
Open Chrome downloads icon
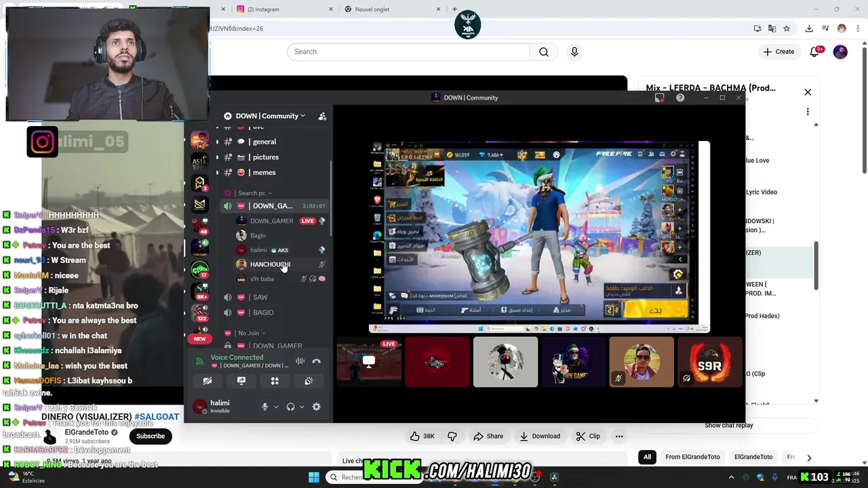click(809, 28)
